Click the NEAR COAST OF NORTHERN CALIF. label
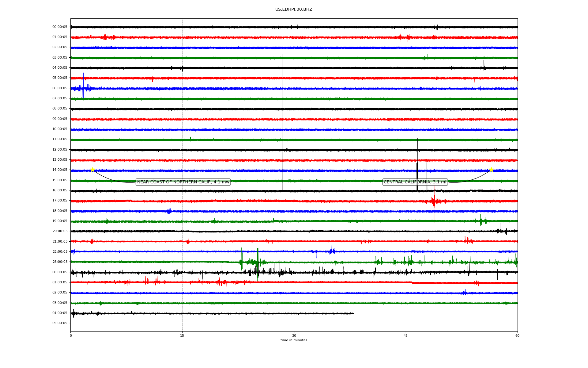The height and width of the screenshot is (368, 588). (183, 182)
